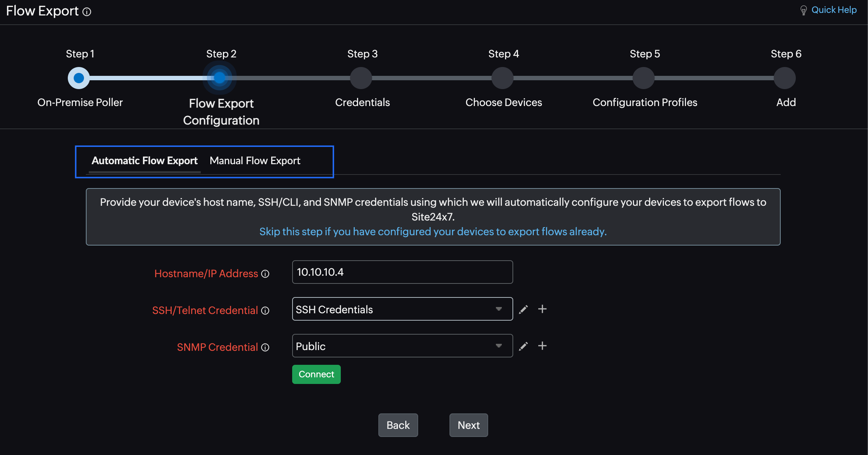
Task: Open the SSH Credentials dropdown
Action: [x=402, y=309]
